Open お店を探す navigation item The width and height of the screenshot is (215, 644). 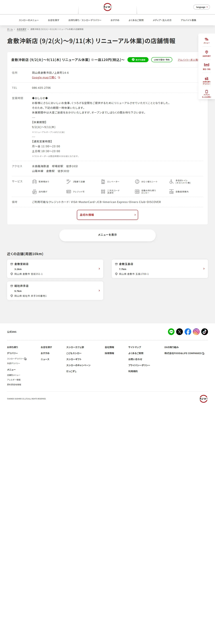(x=54, y=20)
